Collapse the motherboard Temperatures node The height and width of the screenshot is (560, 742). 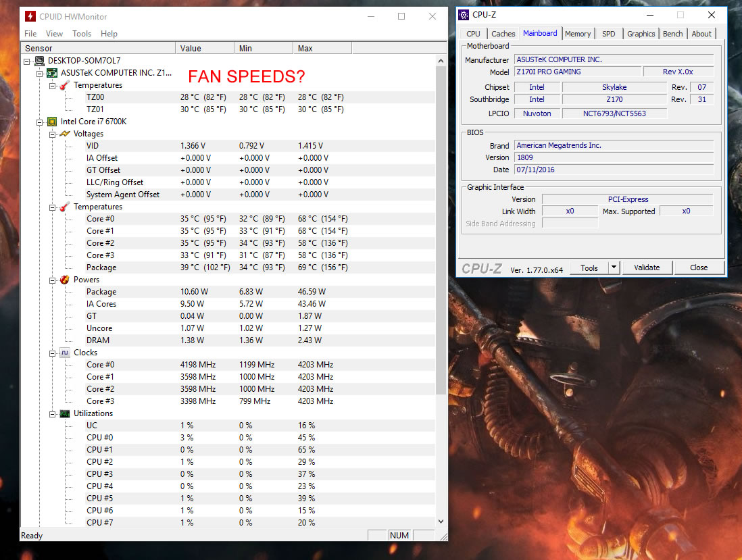(53, 86)
